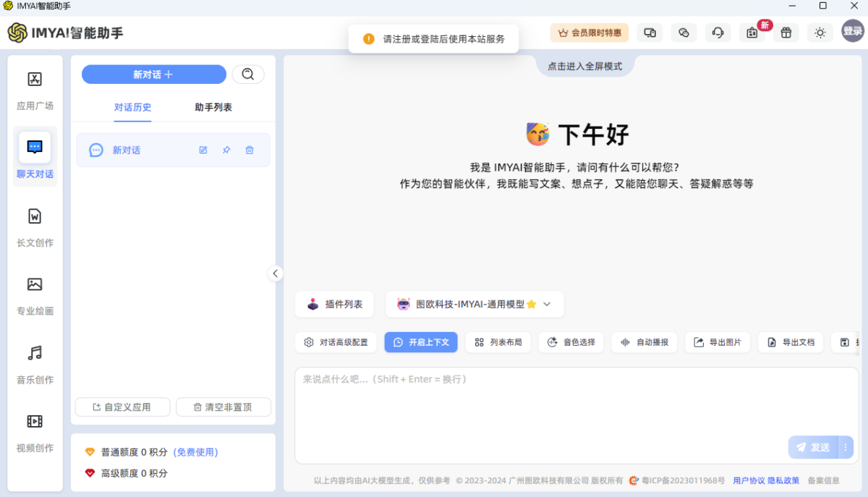Start a 新对话 with the blue button
Screen dimensions: 868x497
click(154, 75)
